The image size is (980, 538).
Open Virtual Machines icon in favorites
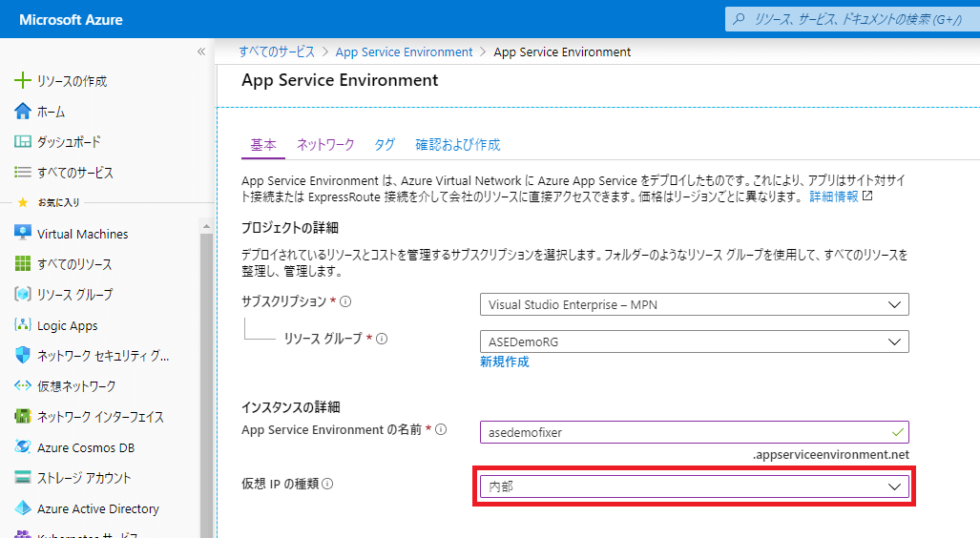[23, 234]
